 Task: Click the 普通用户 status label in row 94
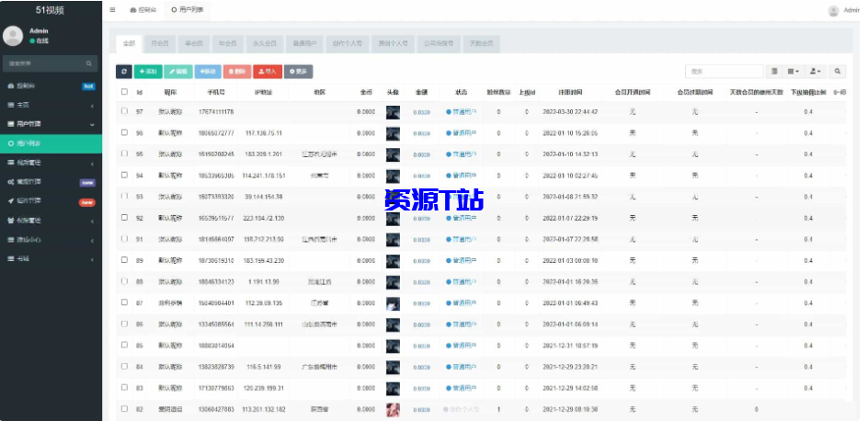coord(465,176)
